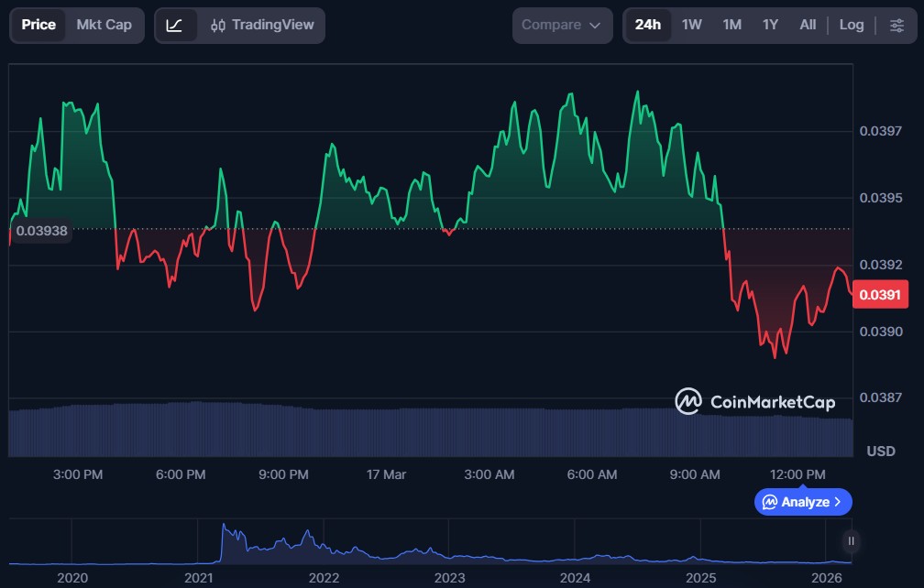This screenshot has width=924, height=588.
Task: Switch chart to Mkt Cap view
Action: coord(104,25)
